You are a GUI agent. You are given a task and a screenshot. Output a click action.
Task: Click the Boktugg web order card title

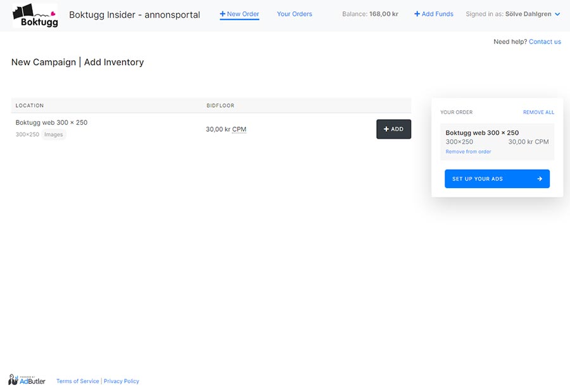(482, 133)
